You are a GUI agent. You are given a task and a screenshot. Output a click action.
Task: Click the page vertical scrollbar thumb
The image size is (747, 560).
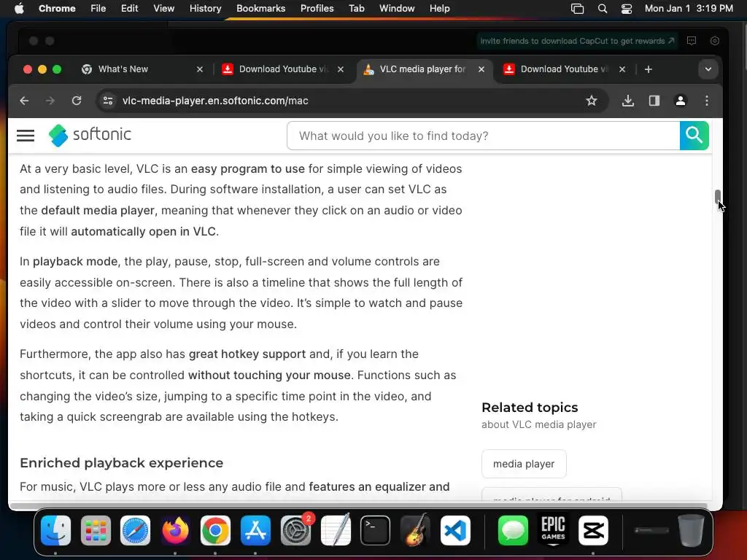tap(718, 198)
